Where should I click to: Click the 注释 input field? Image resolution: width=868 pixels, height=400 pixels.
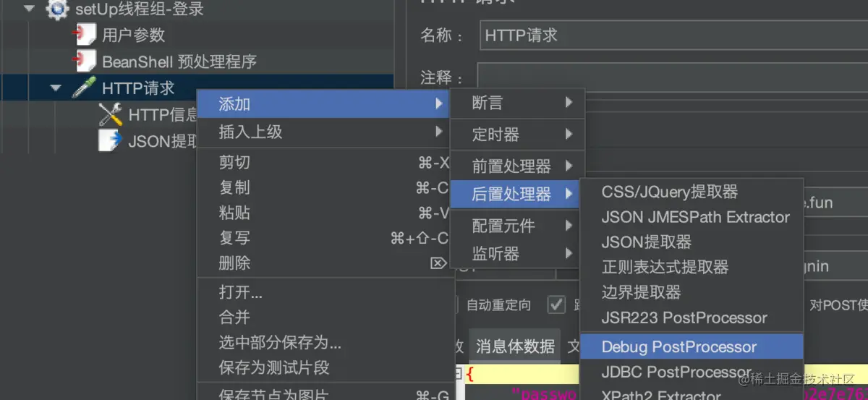point(672,77)
